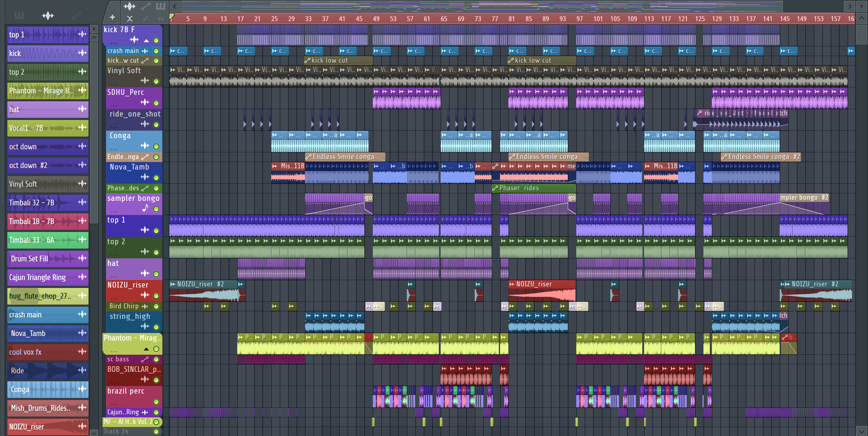868x436 pixels.
Task: Click the playlist vertical scrollbar thumb on right
Action: pos(861,34)
